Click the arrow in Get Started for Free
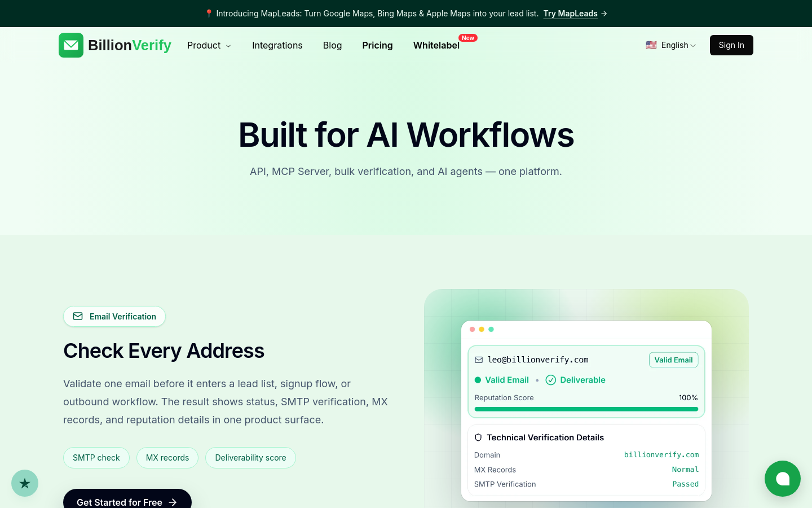This screenshot has height=508, width=812. 173,502
